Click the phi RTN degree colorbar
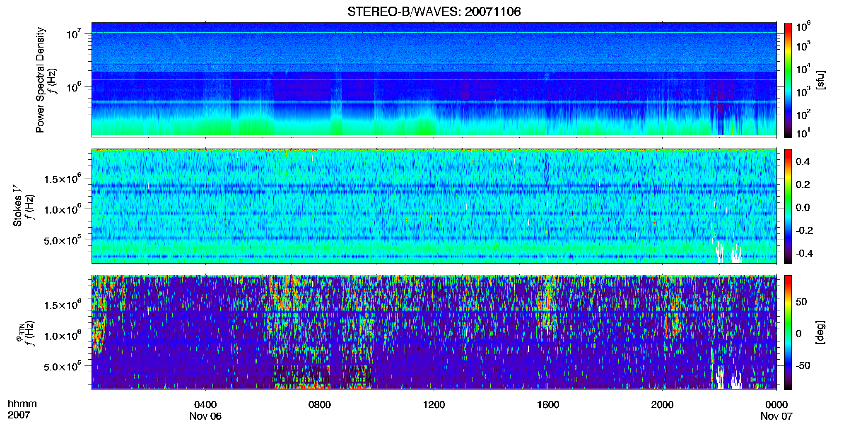Image resolution: width=868 pixels, height=447 pixels. 788,332
